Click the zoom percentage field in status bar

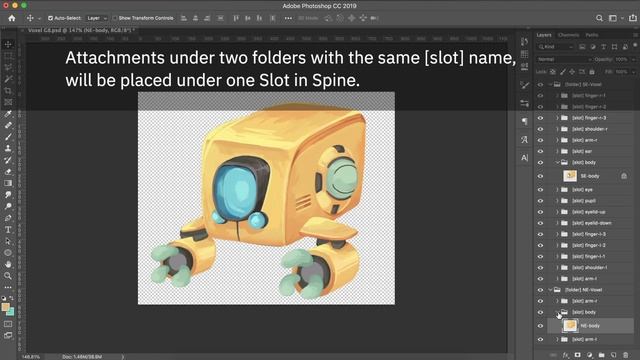click(31, 357)
